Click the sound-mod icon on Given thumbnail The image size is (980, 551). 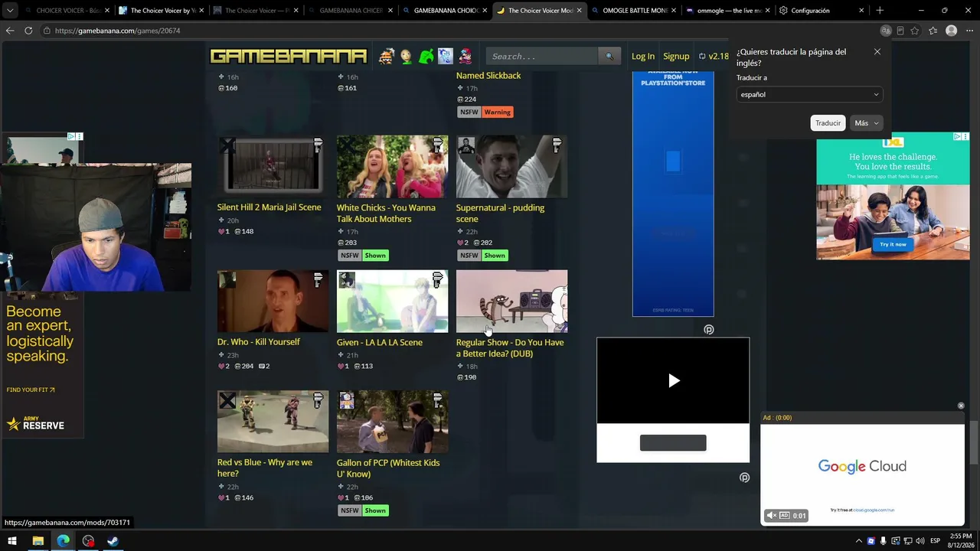click(x=437, y=279)
